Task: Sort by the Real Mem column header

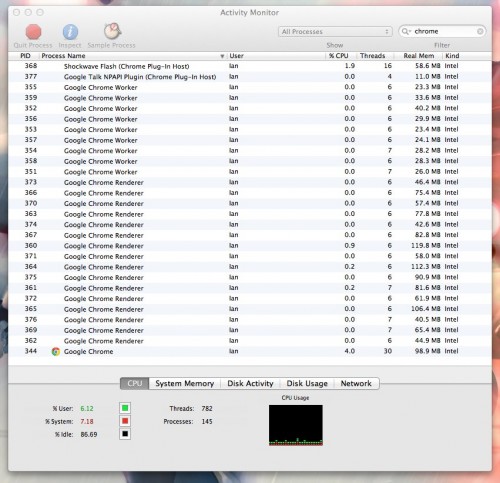Action: coord(419,56)
